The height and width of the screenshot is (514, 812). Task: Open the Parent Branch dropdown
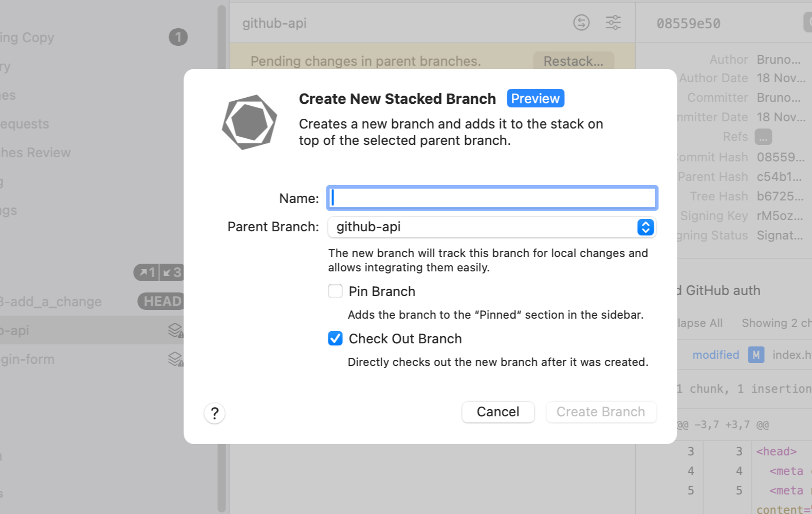click(x=645, y=227)
